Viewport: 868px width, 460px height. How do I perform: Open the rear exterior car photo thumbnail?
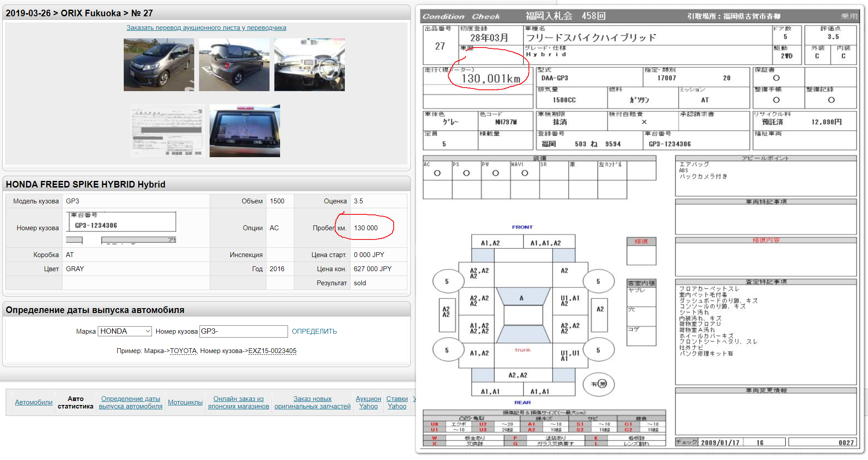click(x=234, y=65)
